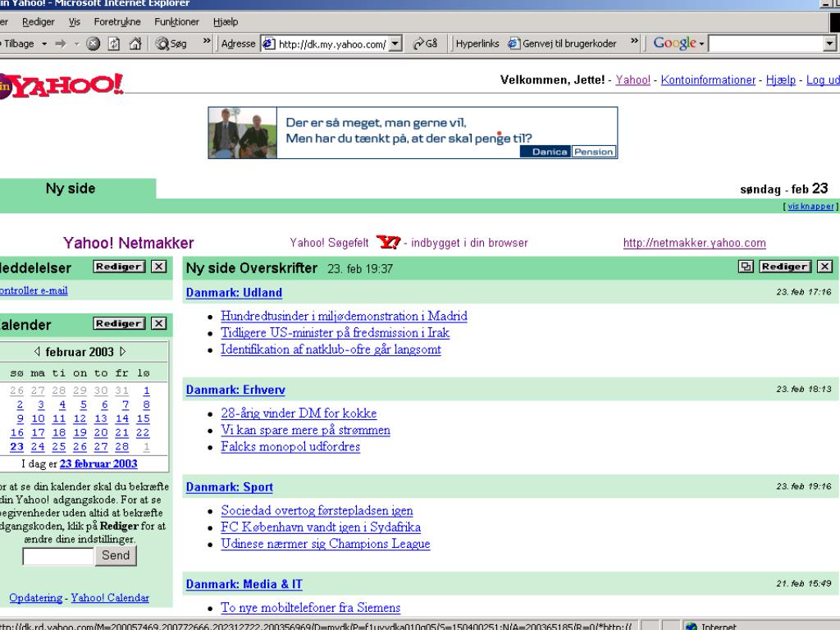Go to previous month in calendar
The width and height of the screenshot is (840, 630).
37,351
